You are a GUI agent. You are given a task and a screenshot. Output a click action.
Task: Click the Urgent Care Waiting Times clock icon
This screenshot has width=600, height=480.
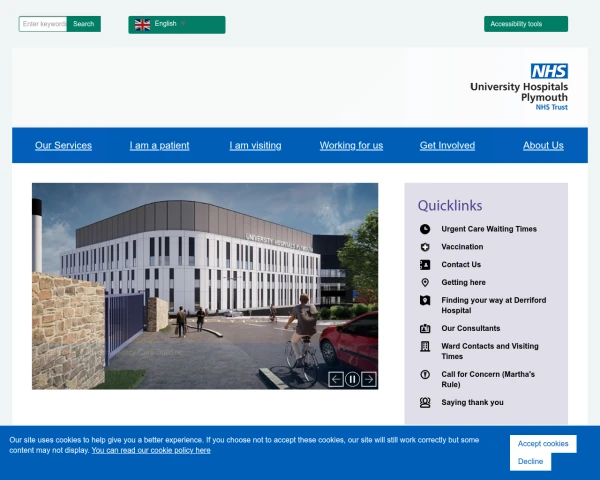click(425, 229)
